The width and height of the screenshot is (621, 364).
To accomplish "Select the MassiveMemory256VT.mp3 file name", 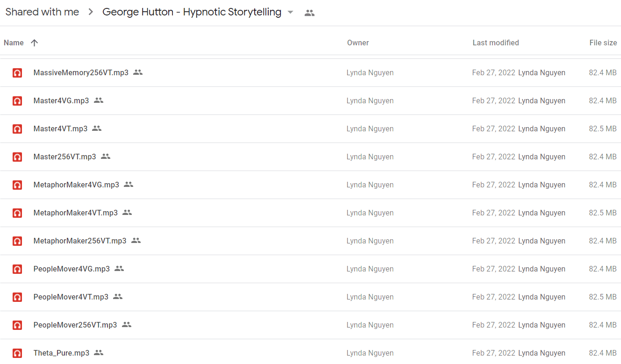I will pyautogui.click(x=81, y=73).
